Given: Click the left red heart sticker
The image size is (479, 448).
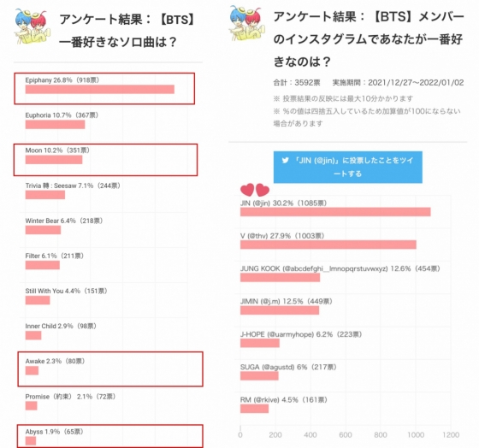Looking at the screenshot, I should (247, 190).
